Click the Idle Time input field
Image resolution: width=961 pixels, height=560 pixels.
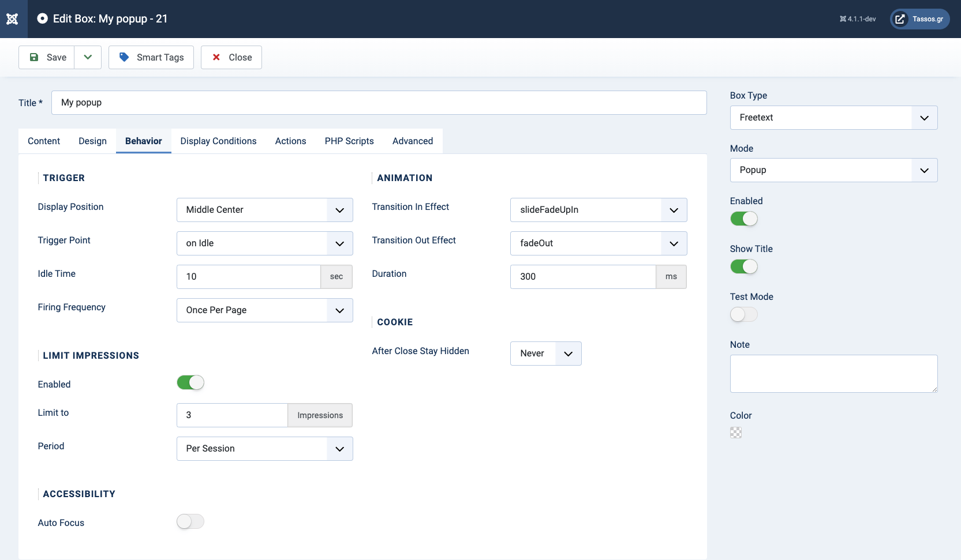tap(249, 277)
